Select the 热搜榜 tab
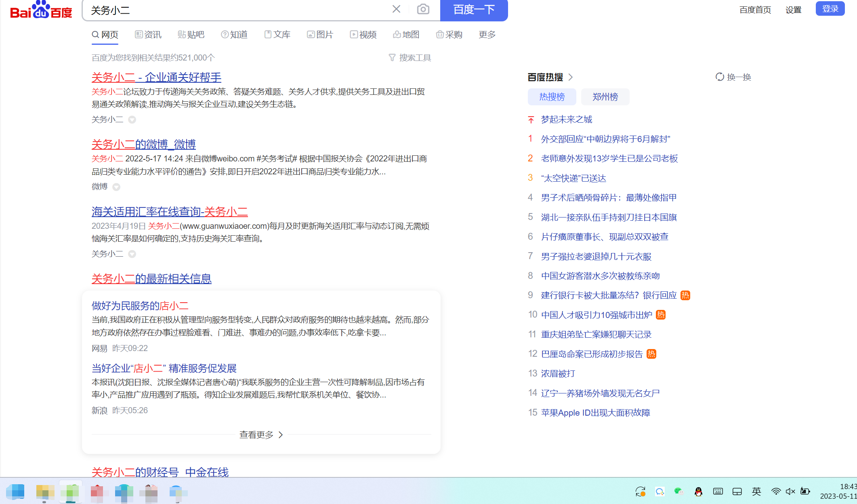857x504 pixels. pos(552,97)
